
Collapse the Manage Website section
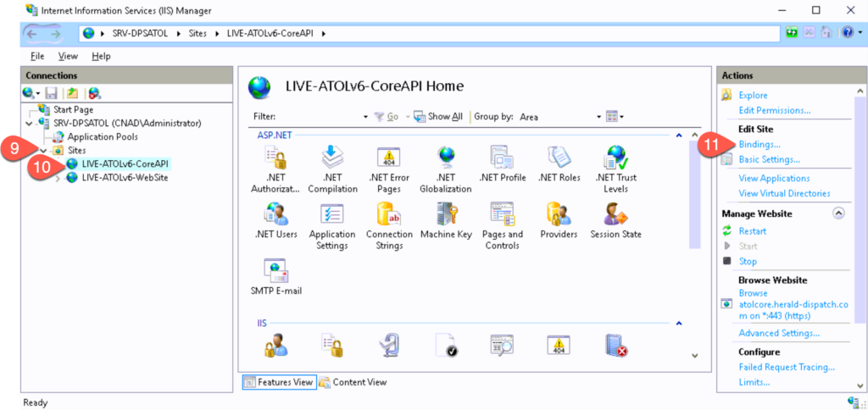click(x=839, y=213)
